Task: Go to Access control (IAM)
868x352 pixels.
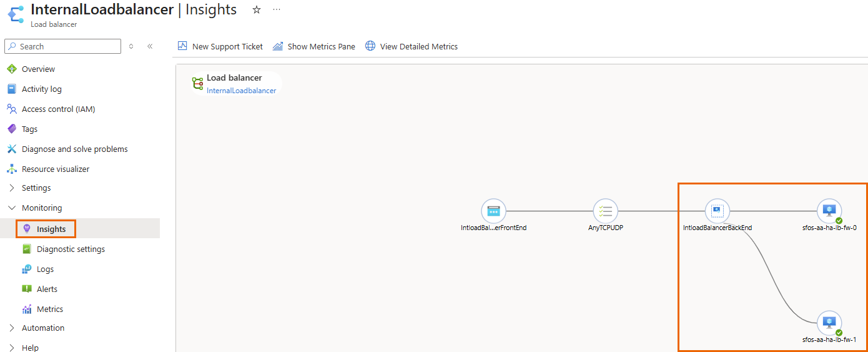Action: 58,109
